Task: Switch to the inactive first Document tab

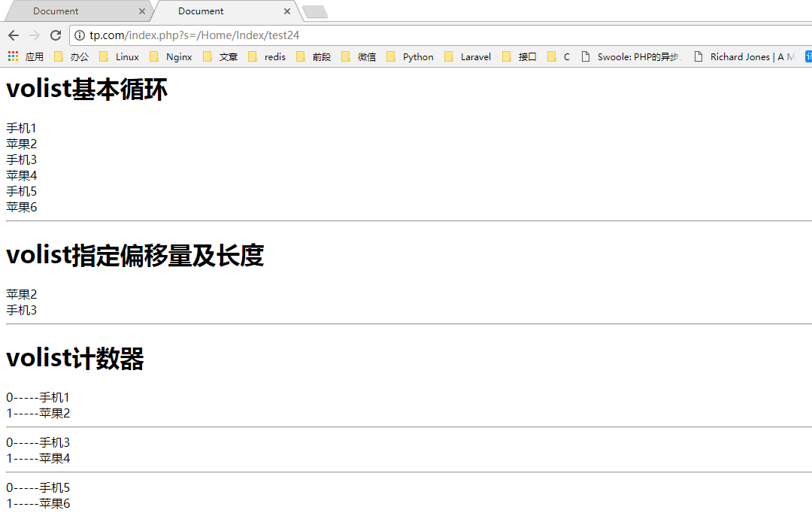Action: pos(68,11)
